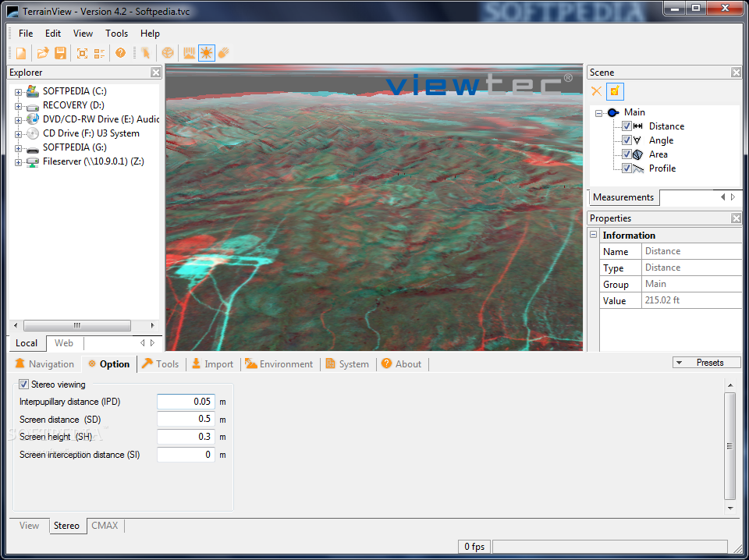The width and height of the screenshot is (749, 560).
Task: Open the Tools menu
Action: 116,34
